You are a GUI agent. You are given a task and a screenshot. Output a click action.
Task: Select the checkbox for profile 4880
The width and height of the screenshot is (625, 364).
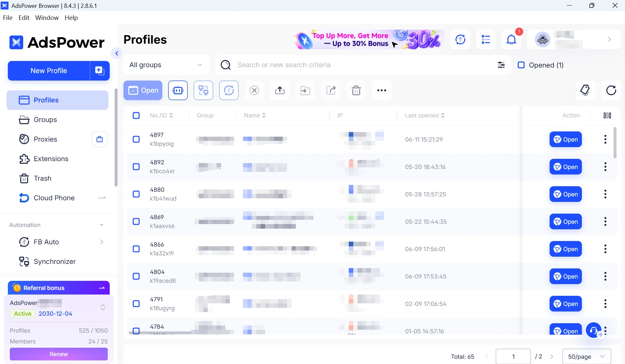[136, 194]
